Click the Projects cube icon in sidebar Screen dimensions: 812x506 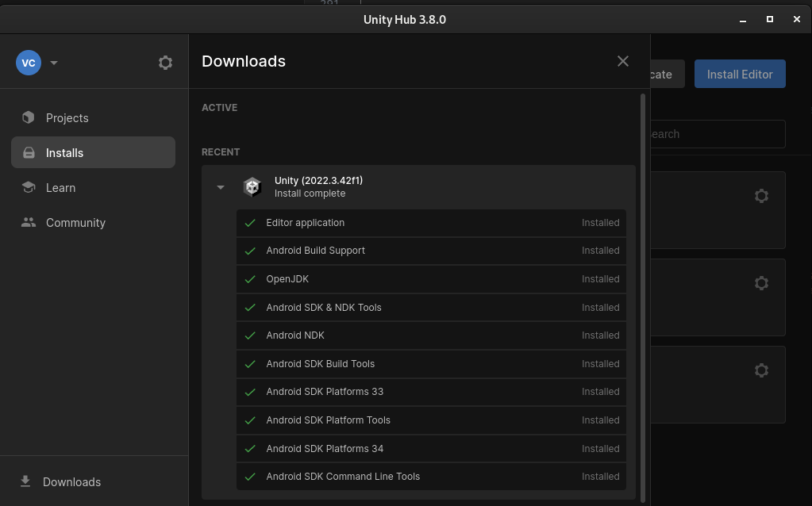pos(29,117)
